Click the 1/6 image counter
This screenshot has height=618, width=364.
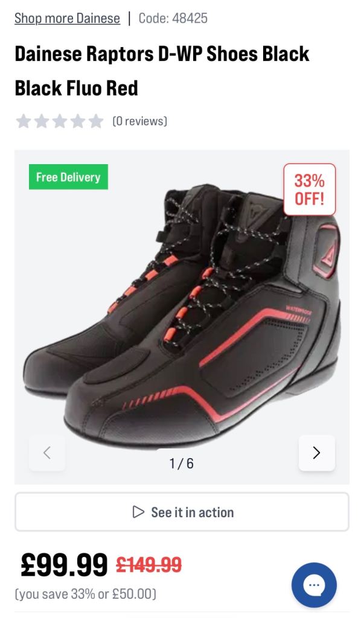(182, 463)
